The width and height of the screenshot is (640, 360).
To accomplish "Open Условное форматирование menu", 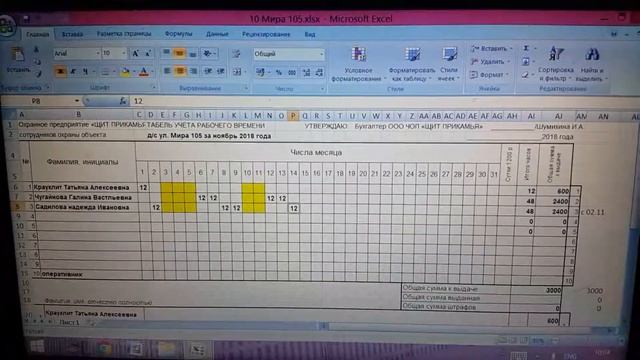I will point(358,64).
